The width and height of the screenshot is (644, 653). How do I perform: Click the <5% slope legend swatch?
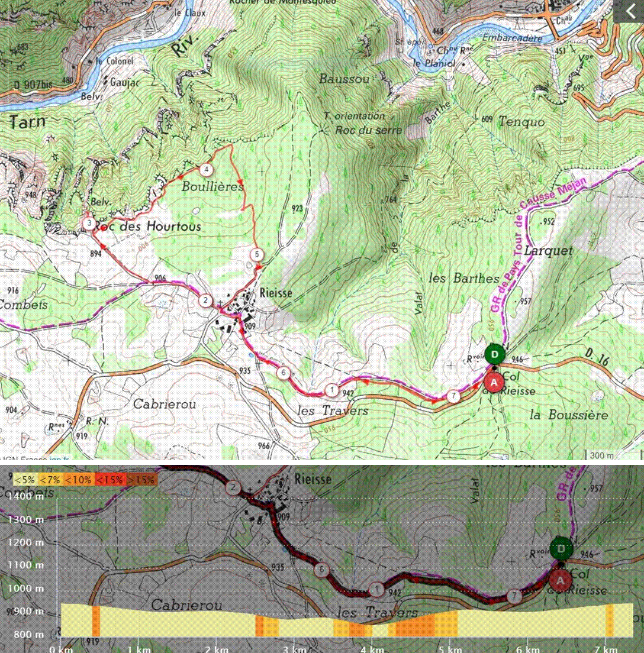[x=25, y=479]
